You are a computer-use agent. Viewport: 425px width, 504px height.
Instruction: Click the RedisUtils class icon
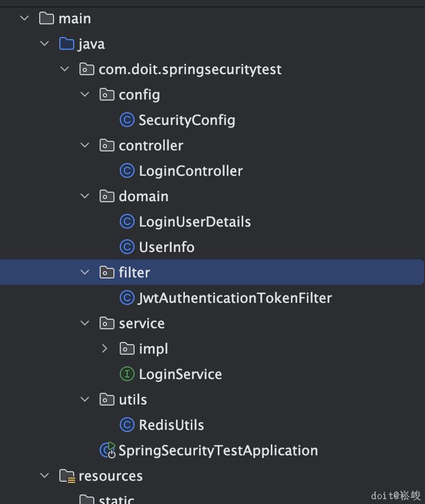pos(127,425)
